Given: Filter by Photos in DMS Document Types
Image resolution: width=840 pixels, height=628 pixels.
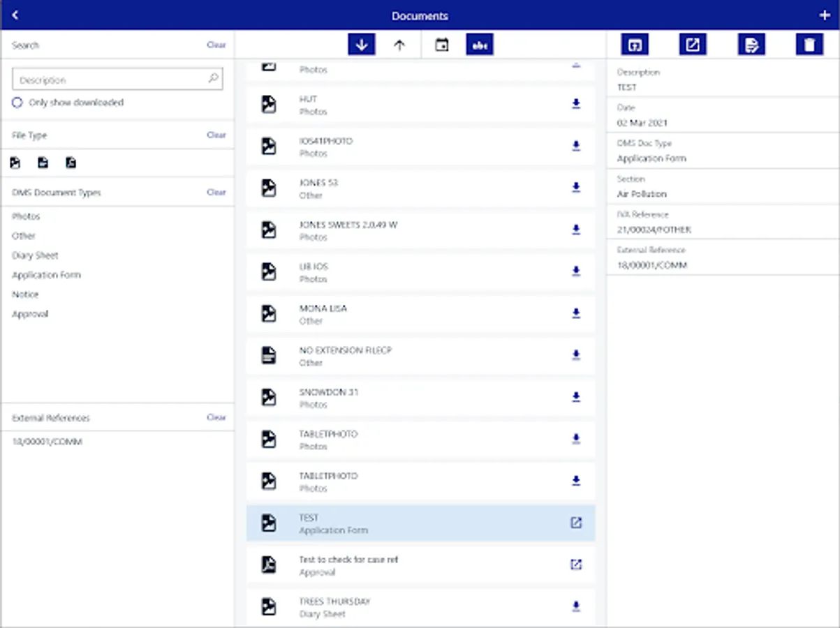Looking at the screenshot, I should [26, 216].
